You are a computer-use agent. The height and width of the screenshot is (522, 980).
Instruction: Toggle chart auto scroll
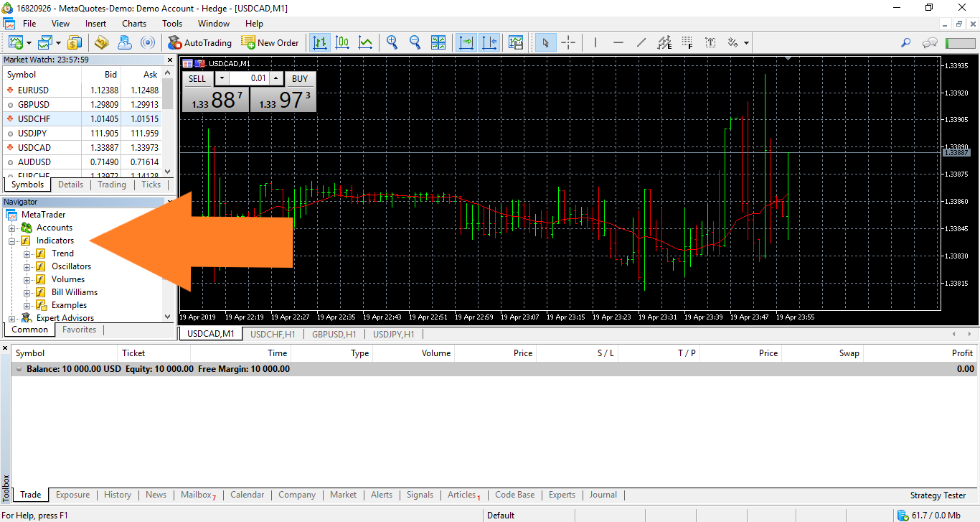pyautogui.click(x=467, y=42)
